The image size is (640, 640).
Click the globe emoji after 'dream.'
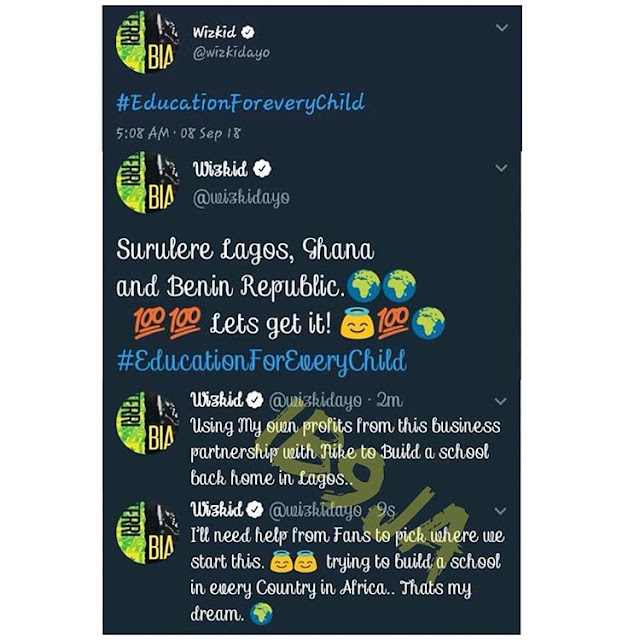coord(261,614)
